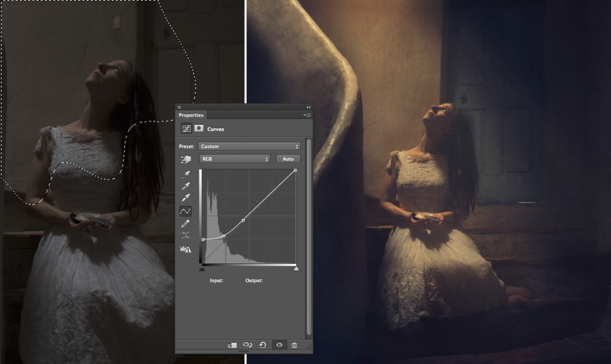611x364 pixels.
Task: Toggle layer visibility eye icon
Action: click(278, 345)
